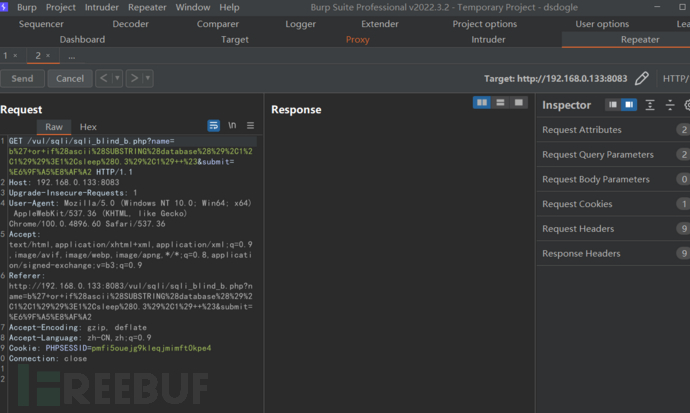Open the Project menu

(61, 7)
